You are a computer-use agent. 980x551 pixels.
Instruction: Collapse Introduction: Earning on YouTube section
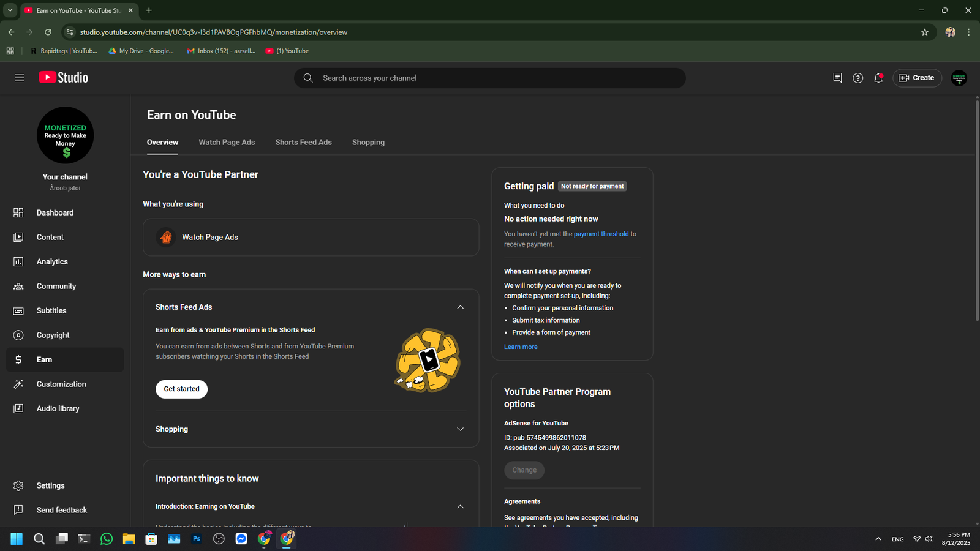click(460, 506)
